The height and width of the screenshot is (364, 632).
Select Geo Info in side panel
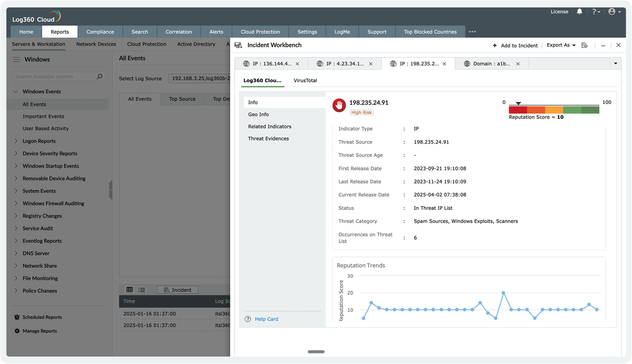tap(258, 114)
